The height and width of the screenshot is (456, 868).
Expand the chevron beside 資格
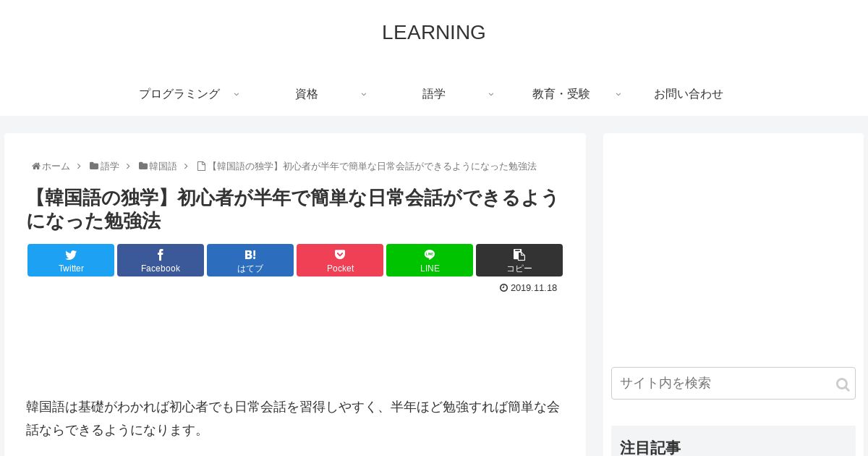pos(363,94)
